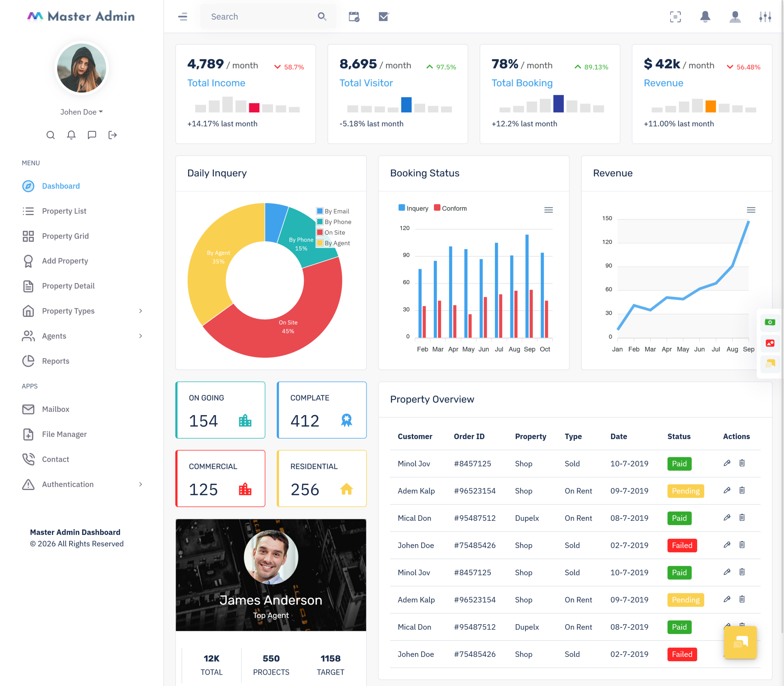Enter fullscreen mode icon

tap(675, 17)
